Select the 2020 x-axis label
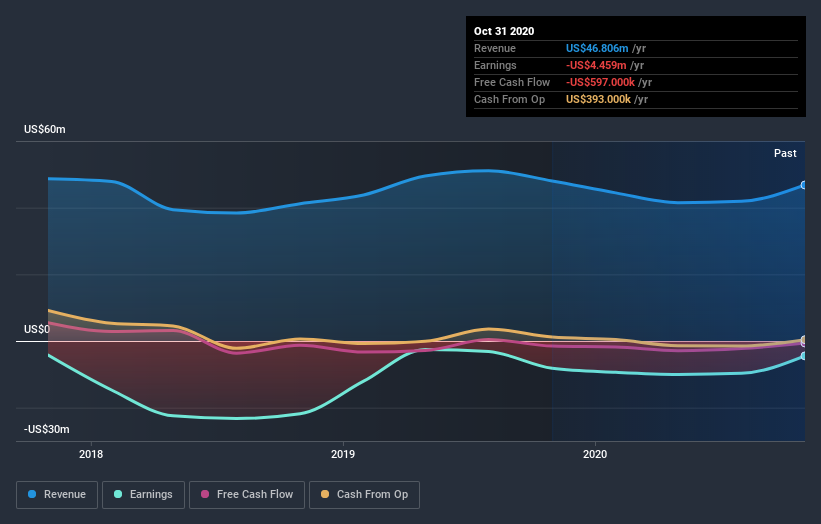Viewport: 821px width, 524px height. [x=595, y=454]
